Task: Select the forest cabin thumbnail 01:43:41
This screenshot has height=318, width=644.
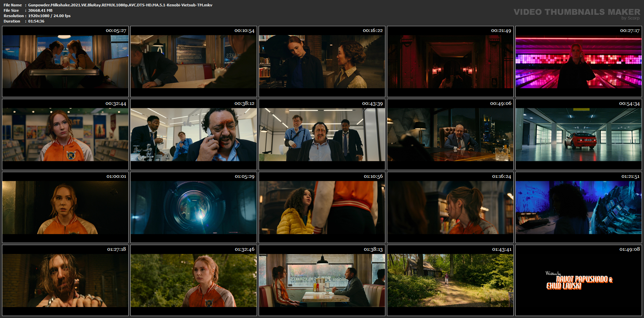Action: point(450,280)
